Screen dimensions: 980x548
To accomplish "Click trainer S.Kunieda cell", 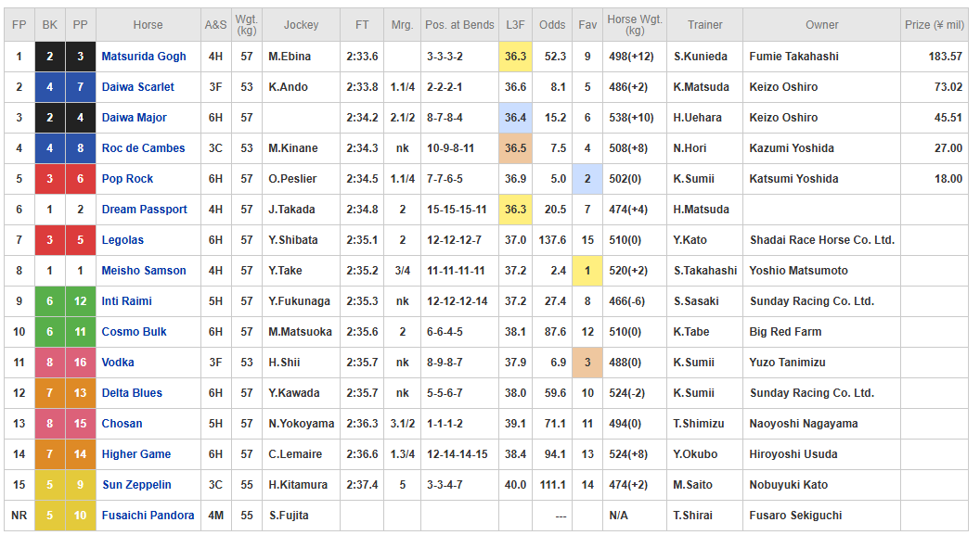I will coord(705,57).
